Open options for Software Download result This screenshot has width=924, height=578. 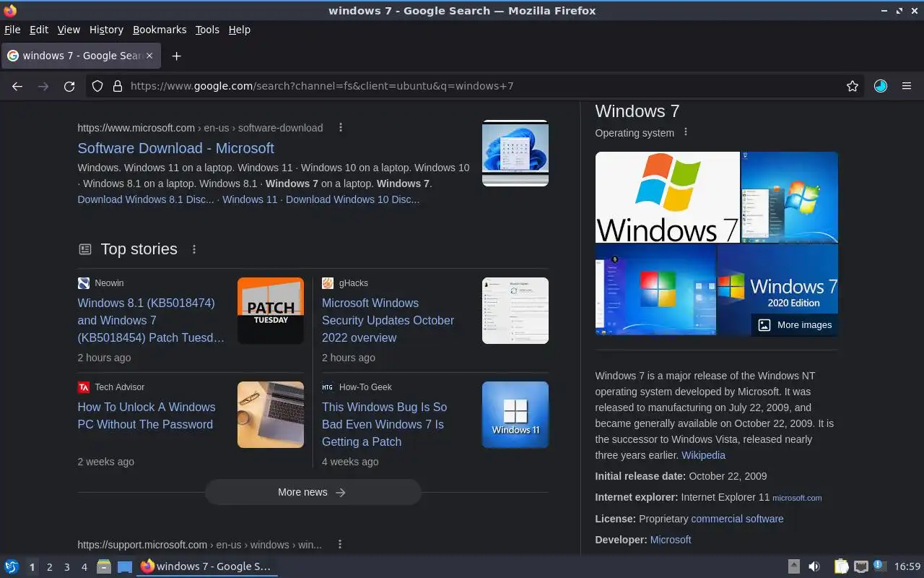point(341,128)
